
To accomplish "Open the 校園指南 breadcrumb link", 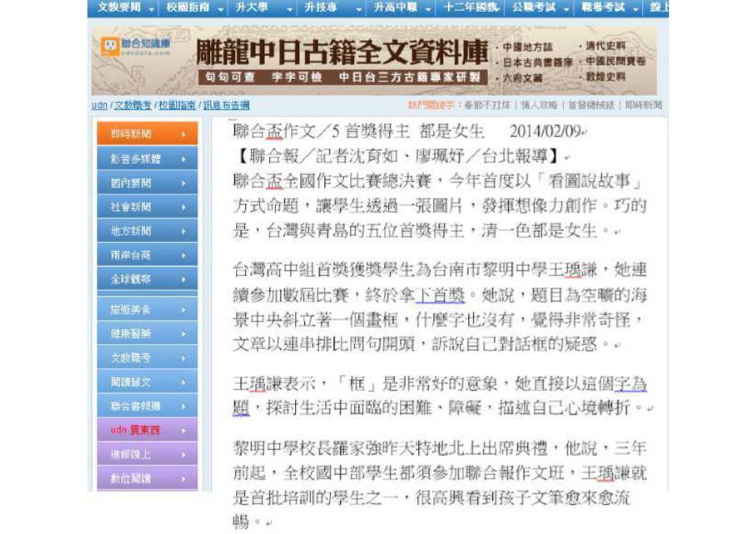I will [x=177, y=105].
